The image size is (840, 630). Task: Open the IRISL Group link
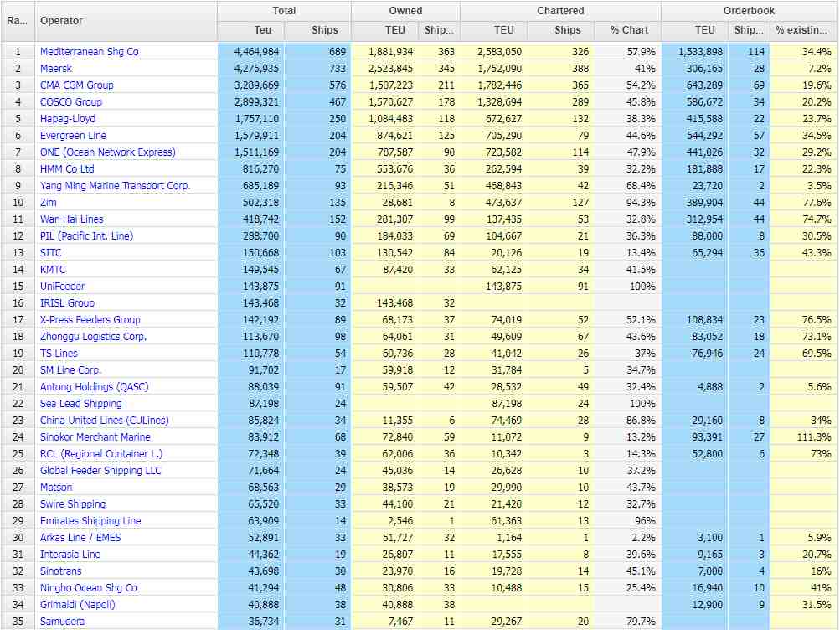coord(67,302)
